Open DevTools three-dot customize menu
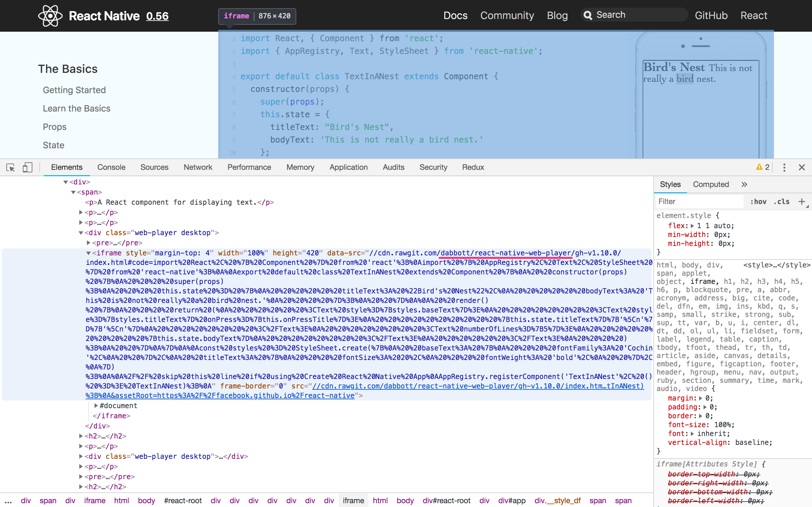This screenshot has height=507, width=812. [784, 167]
